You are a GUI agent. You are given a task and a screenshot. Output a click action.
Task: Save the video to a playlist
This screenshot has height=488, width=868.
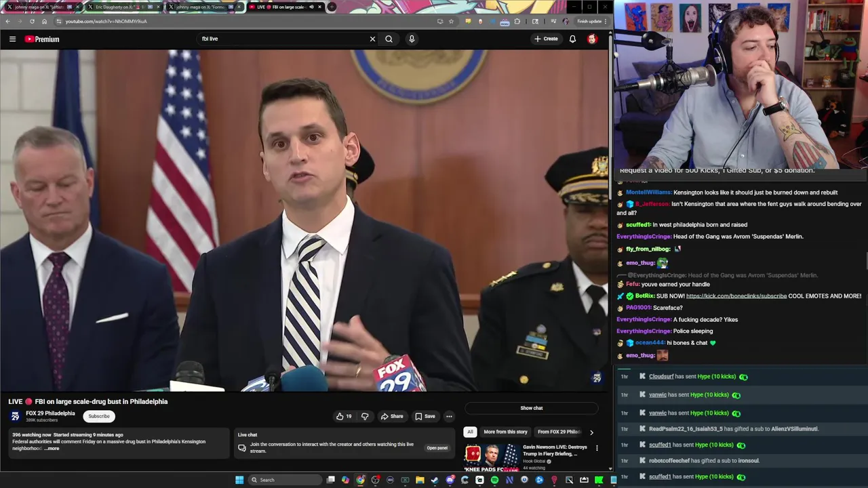(425, 416)
